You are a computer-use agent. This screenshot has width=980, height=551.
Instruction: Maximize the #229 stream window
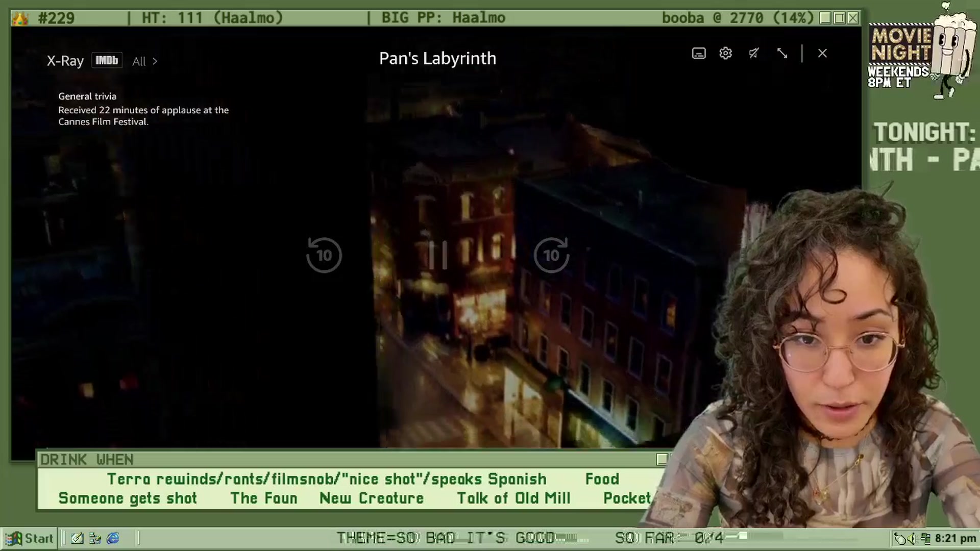tap(839, 18)
